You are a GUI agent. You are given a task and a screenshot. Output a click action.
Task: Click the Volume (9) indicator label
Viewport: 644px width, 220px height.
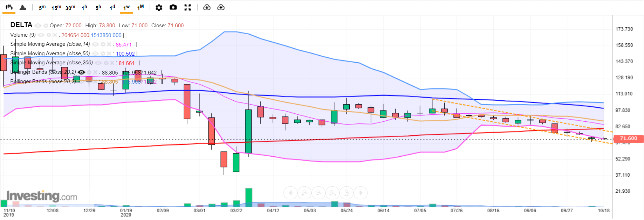(x=23, y=35)
